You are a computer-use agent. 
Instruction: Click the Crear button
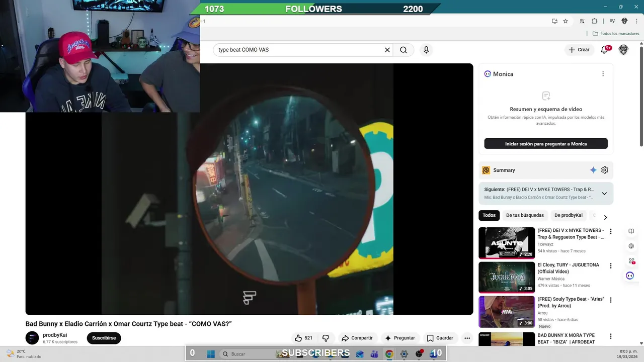coord(579,50)
